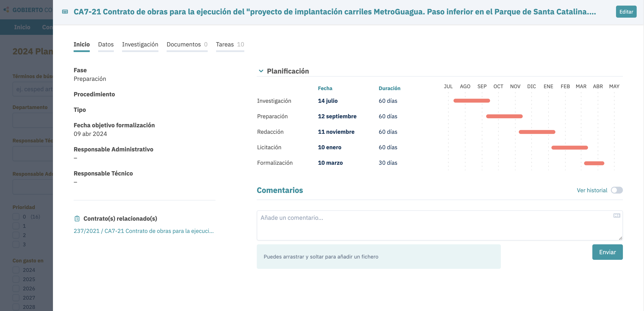Viewport: 644px width, 311px height.
Task: Click the Fase value 'Preparación'
Action: pyautogui.click(x=90, y=79)
